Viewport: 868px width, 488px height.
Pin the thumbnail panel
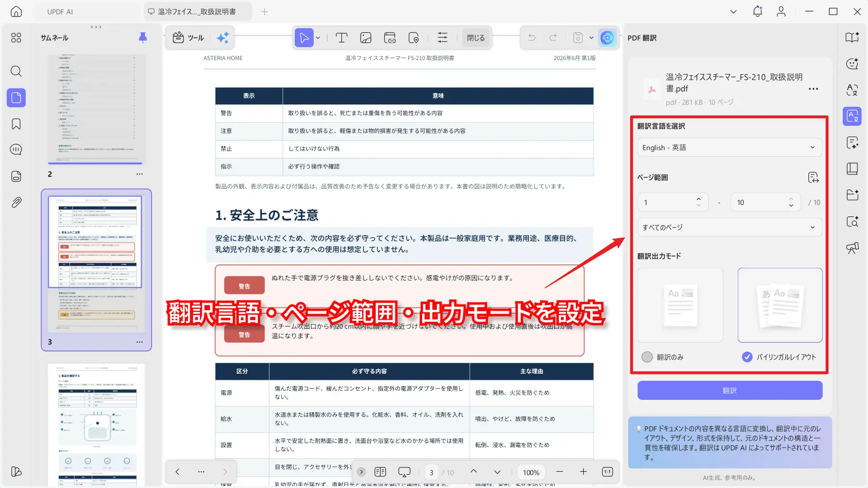point(143,38)
